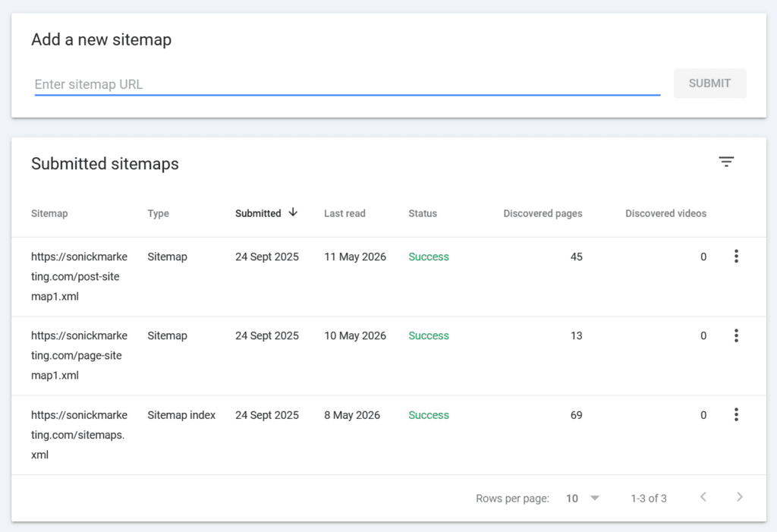This screenshot has height=532, width=777.
Task: Toggle sort arrow next to Submitted column
Action: (293, 212)
